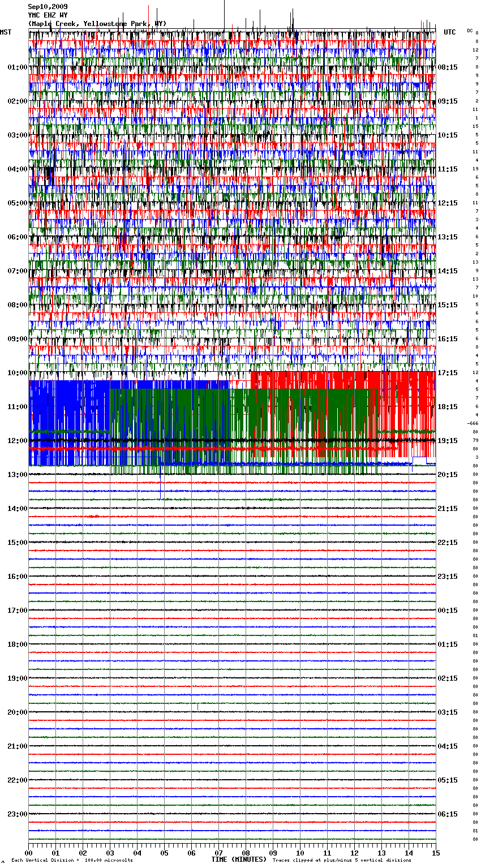Select the '22:00' MST time label
The width and height of the screenshot is (481, 868).
click(18, 780)
